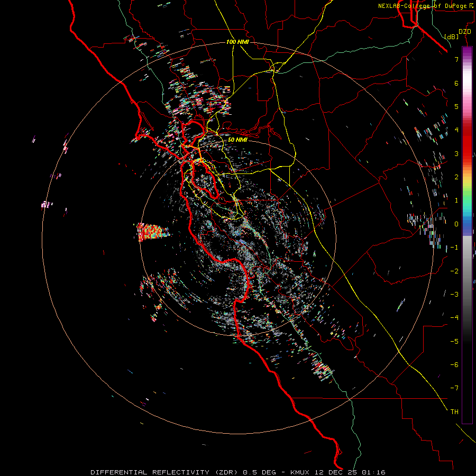The image size is (476, 476).
Task: Click the Differential Reflectivity KMUX title caption
Action: point(238,472)
